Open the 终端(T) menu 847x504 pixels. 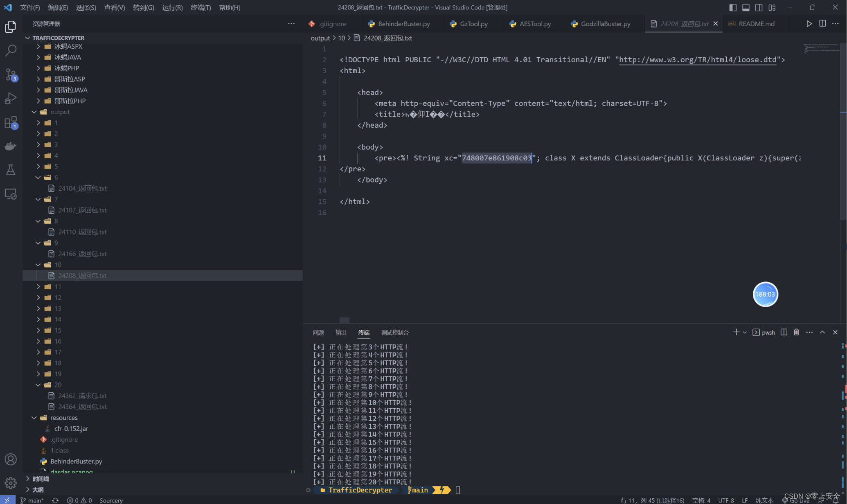[200, 7]
